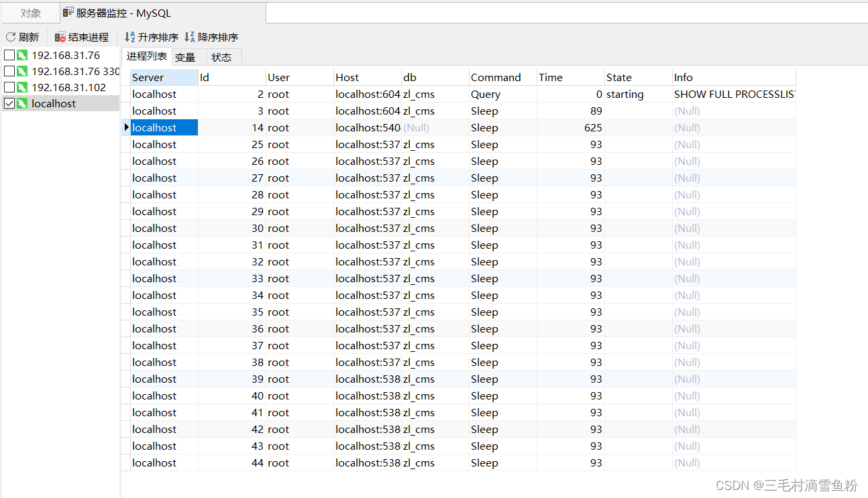Click the SHOW FULL PROCESSLIST info cell
Image resolution: width=868 pixels, height=498 pixels.
point(734,95)
